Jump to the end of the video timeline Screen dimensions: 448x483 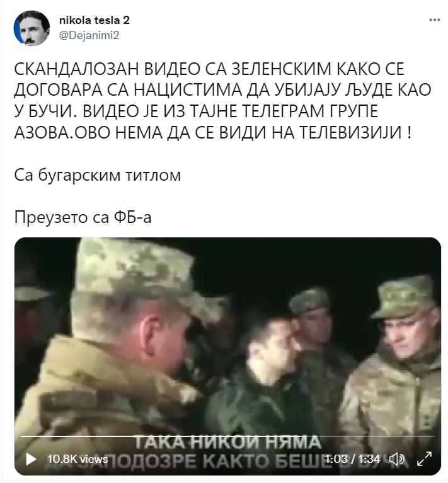[x=433, y=436]
